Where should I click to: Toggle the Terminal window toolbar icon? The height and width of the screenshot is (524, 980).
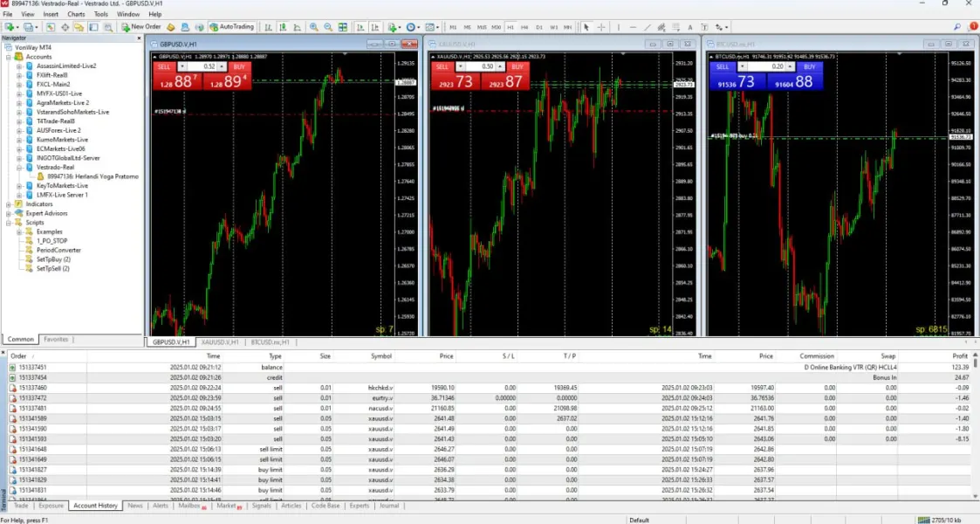93,27
